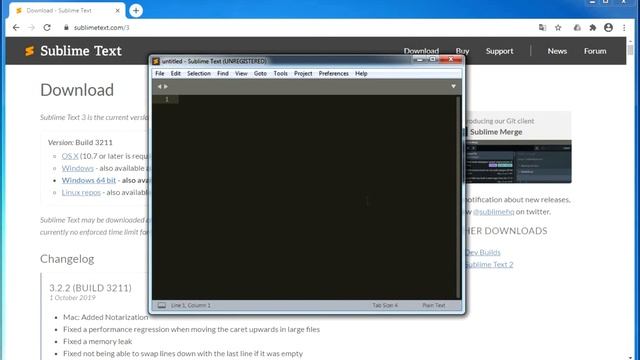This screenshot has width=640, height=360.
Task: Open the Help menu in Sublime Text
Action: click(361, 73)
